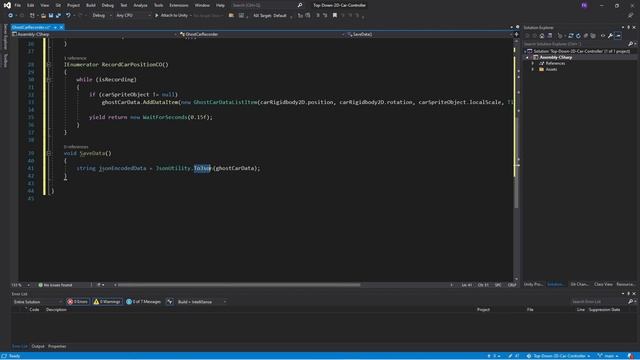640x360 pixels.
Task: Expand the References node
Action: coord(533,63)
